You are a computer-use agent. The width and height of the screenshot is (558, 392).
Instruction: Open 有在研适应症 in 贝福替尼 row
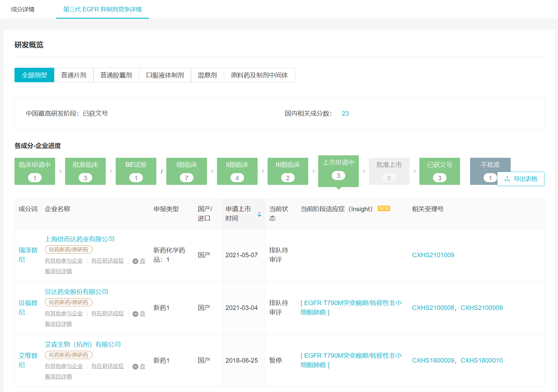tap(108, 313)
